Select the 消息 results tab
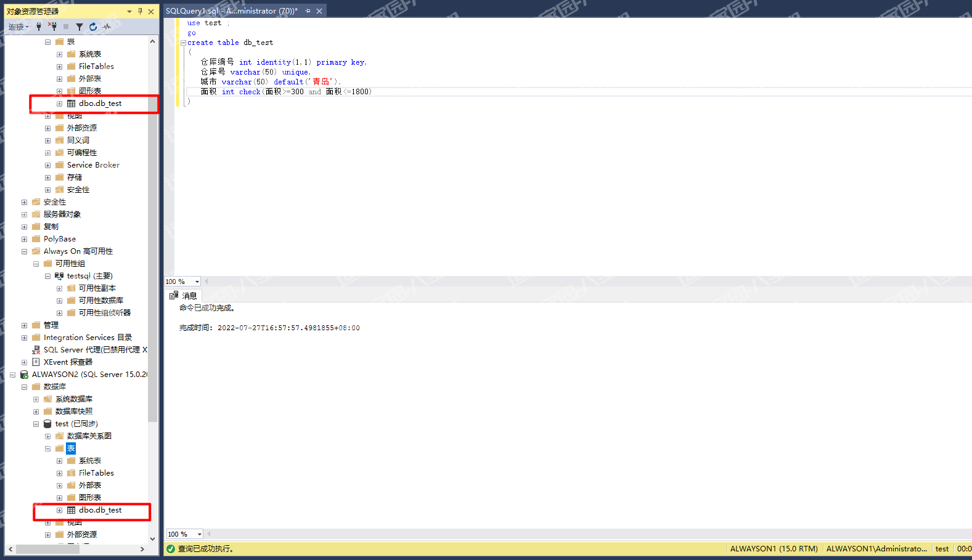This screenshot has height=560, width=972. tap(184, 296)
